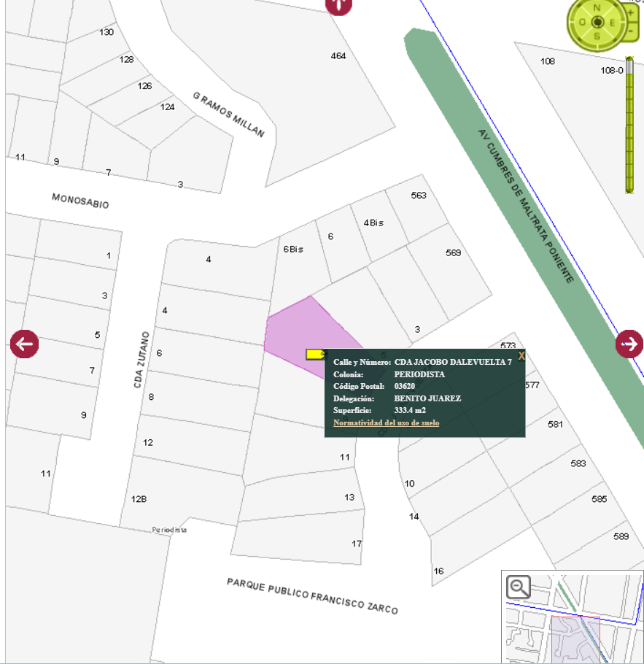
Task: Select lot number 583
Action: (578, 463)
